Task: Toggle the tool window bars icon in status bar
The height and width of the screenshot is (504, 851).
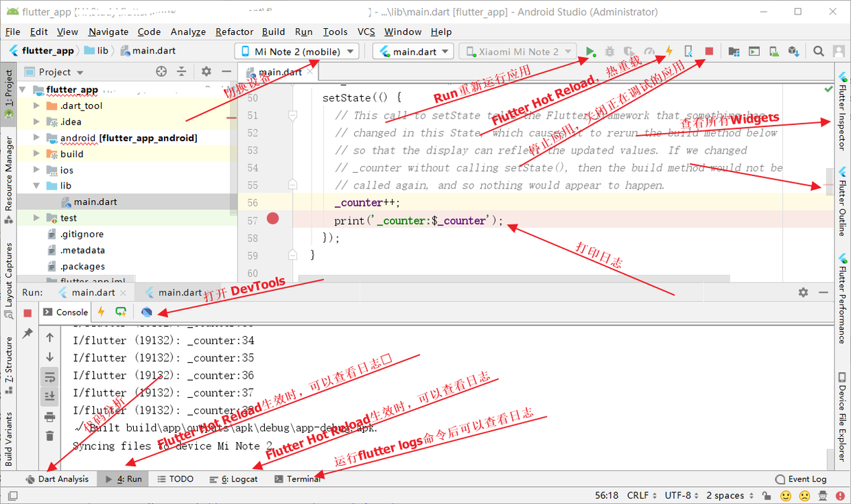Action: tap(12, 496)
